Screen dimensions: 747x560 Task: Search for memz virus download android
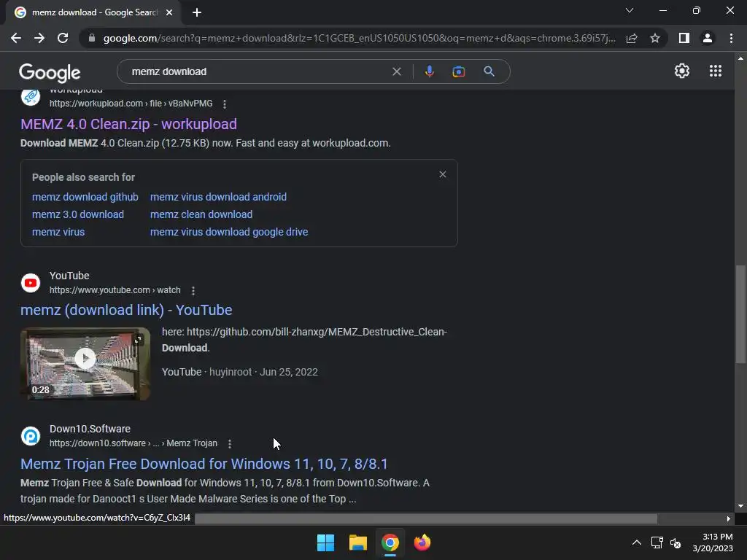click(218, 197)
